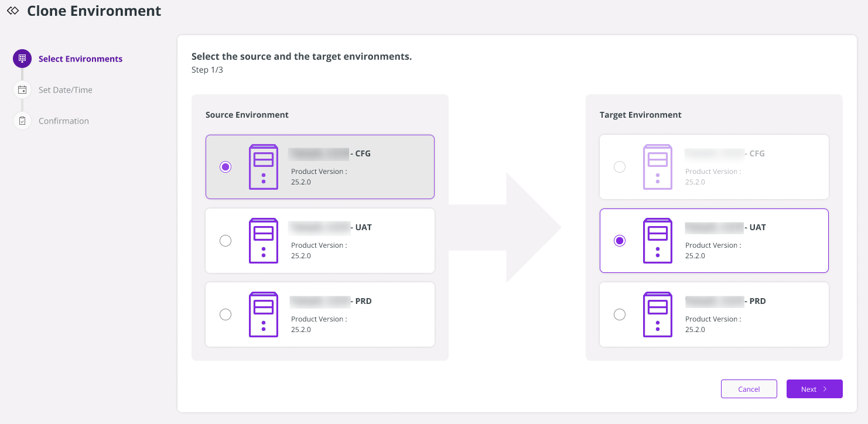The width and height of the screenshot is (868, 424).
Task: Click the Confirmation checklist icon
Action: pyautogui.click(x=22, y=120)
